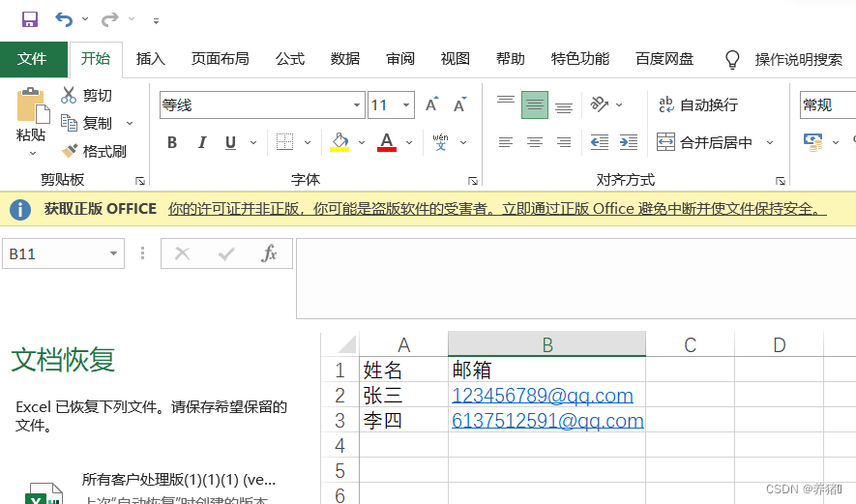Expand the underline style options arrow
856x504 pixels.
(x=253, y=142)
